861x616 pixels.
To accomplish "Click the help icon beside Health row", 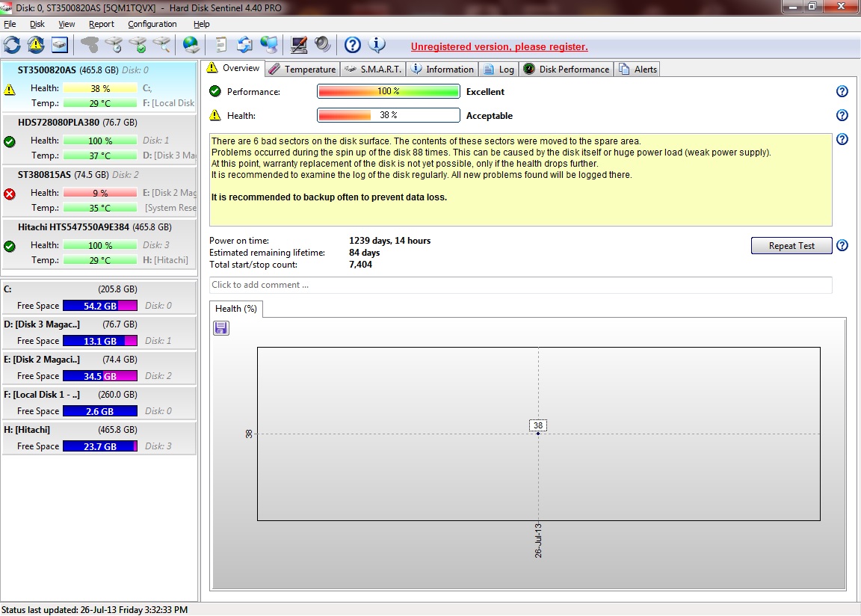I will point(842,115).
